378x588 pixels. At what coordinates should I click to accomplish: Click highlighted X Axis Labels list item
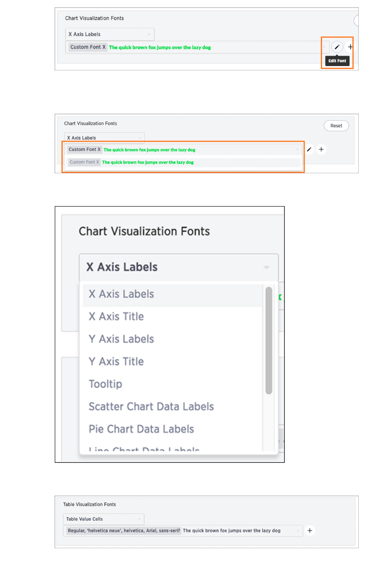121,294
